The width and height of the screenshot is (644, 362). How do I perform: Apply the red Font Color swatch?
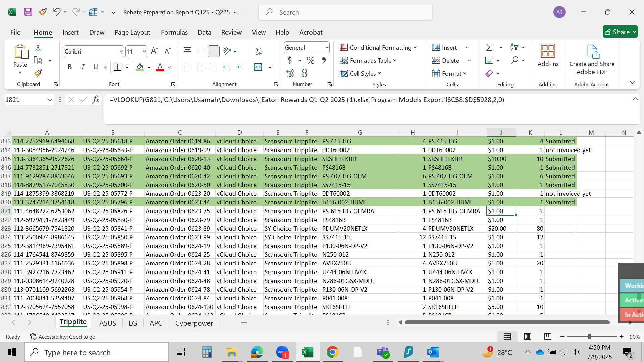[x=160, y=67]
